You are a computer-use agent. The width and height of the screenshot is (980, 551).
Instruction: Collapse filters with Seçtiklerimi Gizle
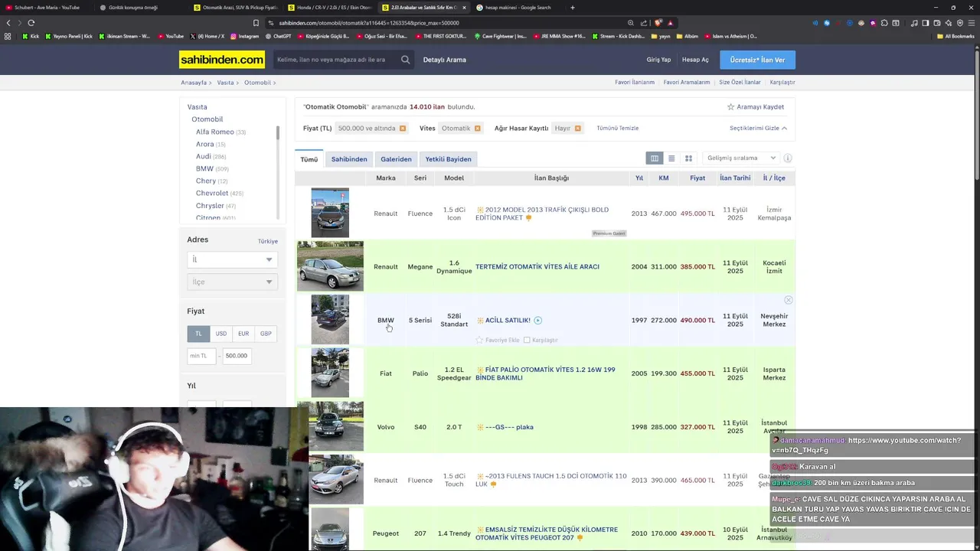point(758,129)
